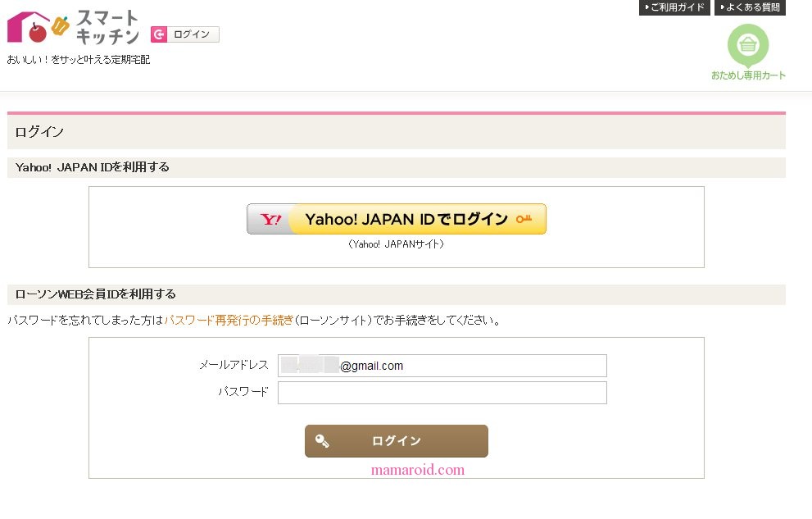Select the ローソンWEB会員IDを利用する section header
The image size is (812, 519).
(x=95, y=294)
